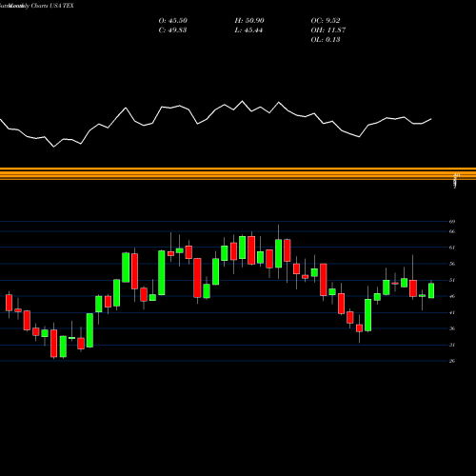Image resolution: width=476 pixels, height=476 pixels.
Task: Click the '46' price axis label
Action: point(452,296)
